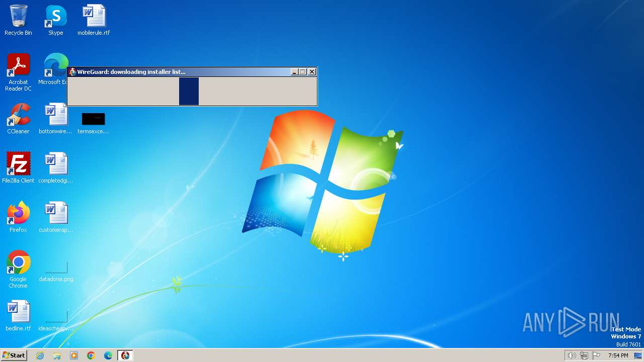Select the Google Chrome desktop shortcut
The height and width of the screenshot is (362, 644).
pyautogui.click(x=18, y=269)
